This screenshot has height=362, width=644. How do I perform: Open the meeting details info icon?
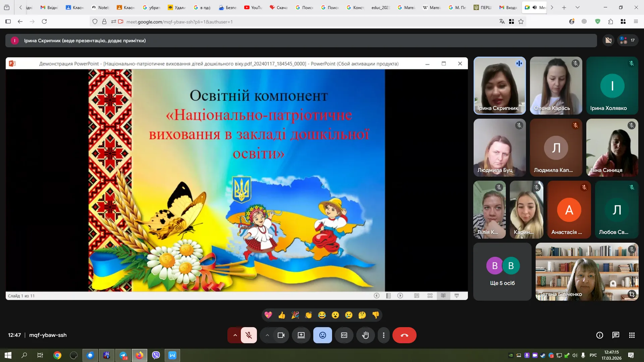coord(600,335)
